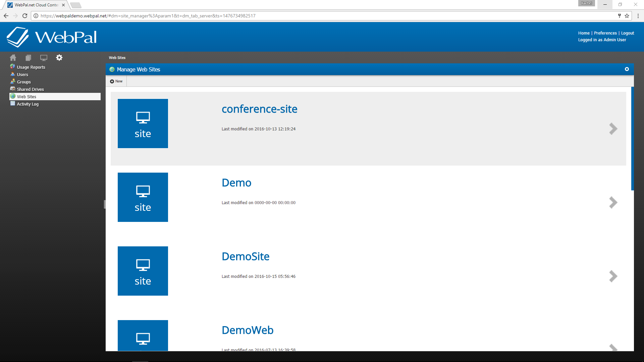Screen dimensions: 644x362
Task: Bookmark the page with the star icon
Action: (x=627, y=16)
